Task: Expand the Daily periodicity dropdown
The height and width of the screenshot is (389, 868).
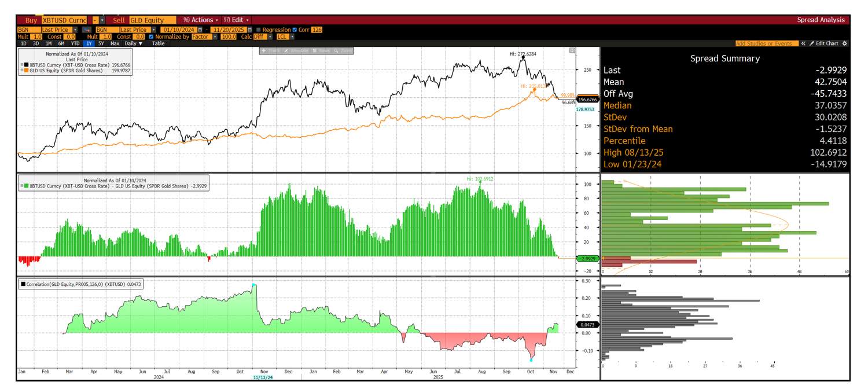Action: coord(134,43)
